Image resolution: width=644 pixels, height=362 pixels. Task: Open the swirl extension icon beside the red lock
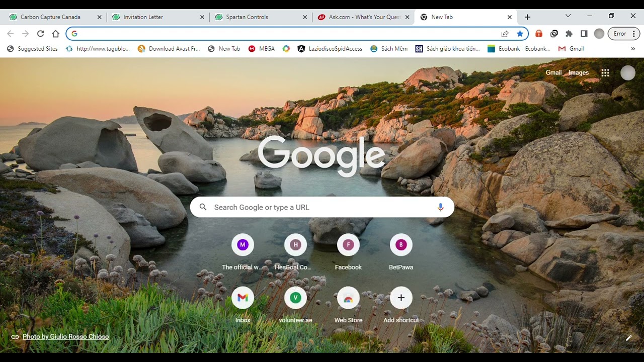(554, 34)
